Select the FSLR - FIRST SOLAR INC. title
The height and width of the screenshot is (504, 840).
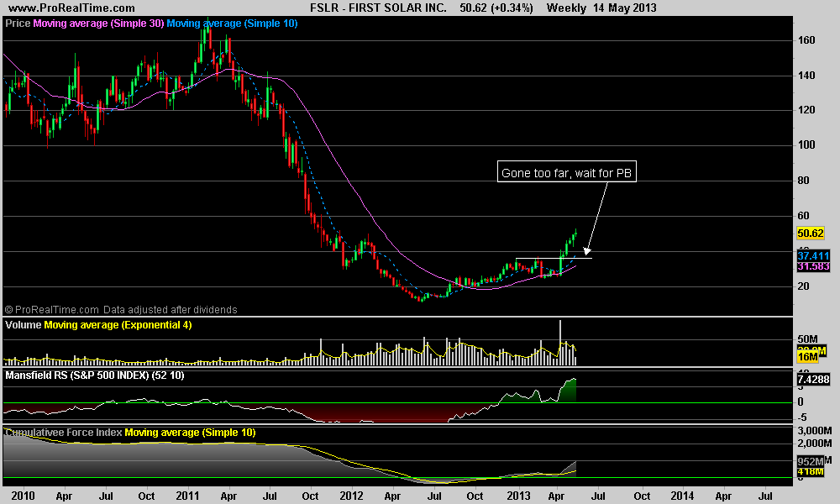click(x=378, y=8)
